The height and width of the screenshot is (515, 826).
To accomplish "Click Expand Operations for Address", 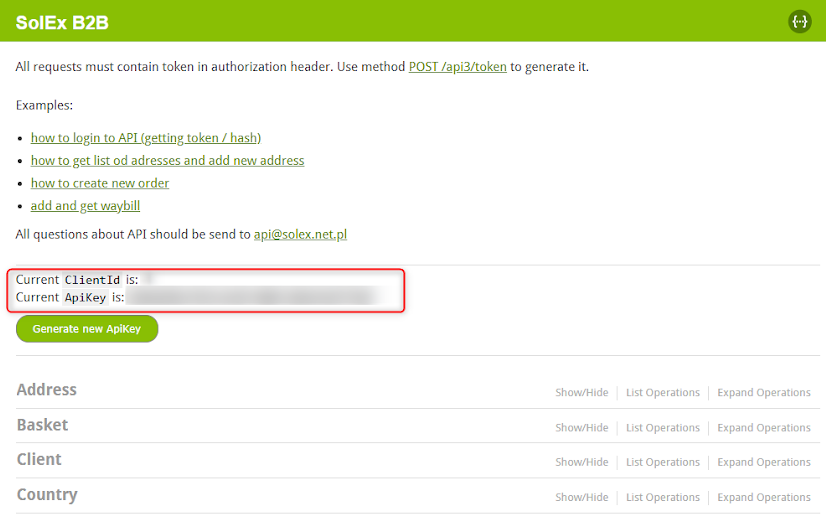I will tap(764, 392).
